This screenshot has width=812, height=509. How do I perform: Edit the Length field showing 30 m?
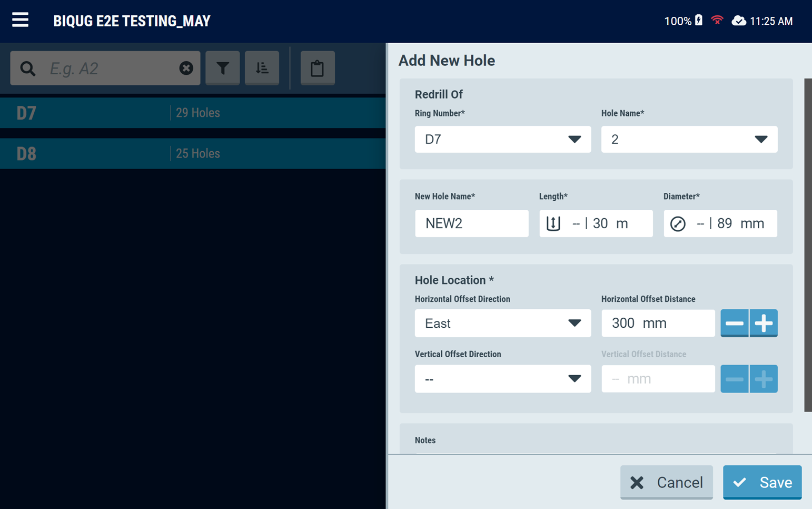coord(596,223)
